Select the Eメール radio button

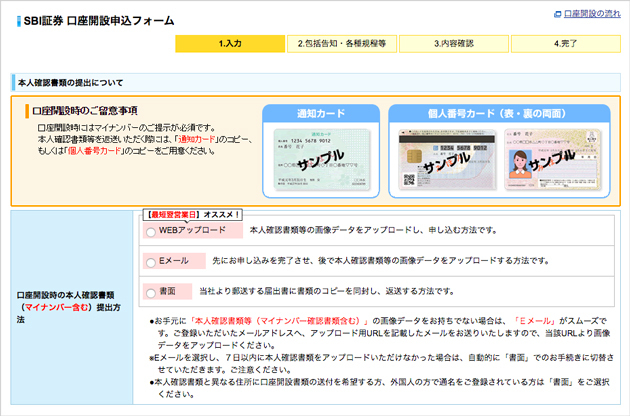(151, 262)
